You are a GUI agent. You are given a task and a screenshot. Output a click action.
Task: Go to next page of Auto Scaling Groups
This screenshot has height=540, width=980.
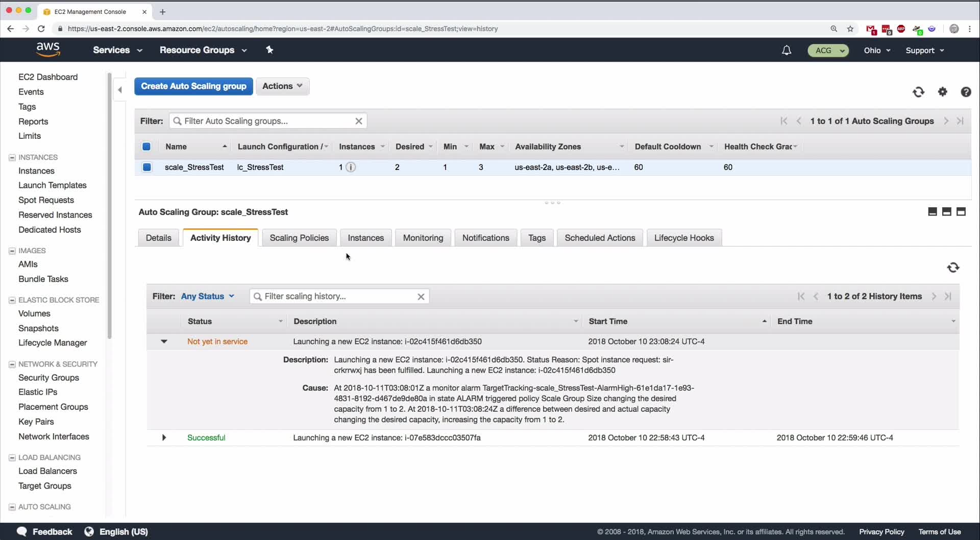[946, 121]
